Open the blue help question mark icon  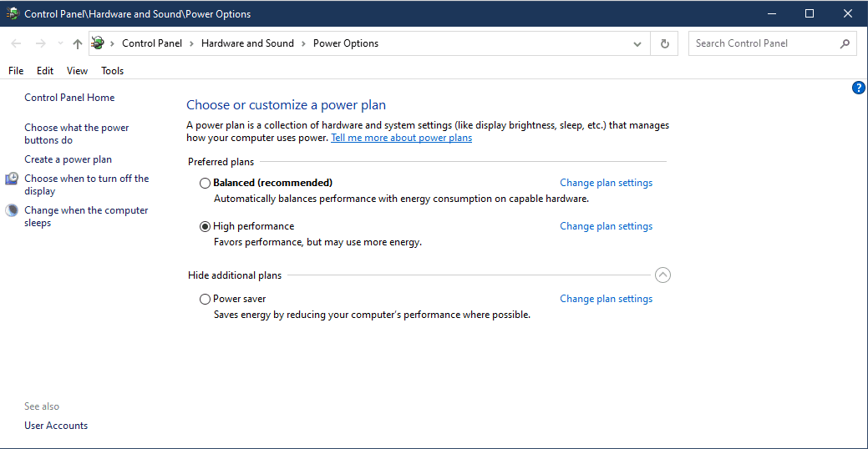(x=858, y=88)
